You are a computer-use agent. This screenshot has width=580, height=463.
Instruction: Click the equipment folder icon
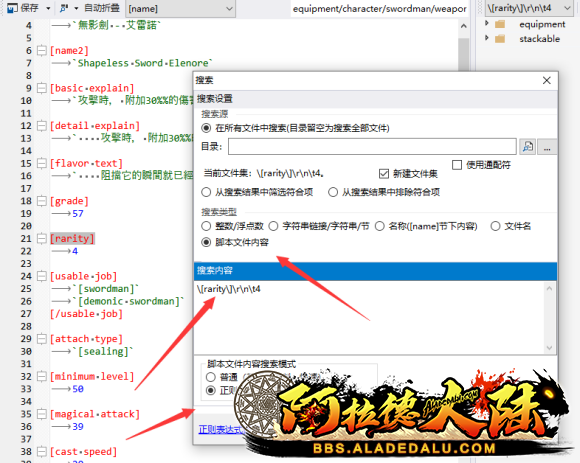pos(500,24)
